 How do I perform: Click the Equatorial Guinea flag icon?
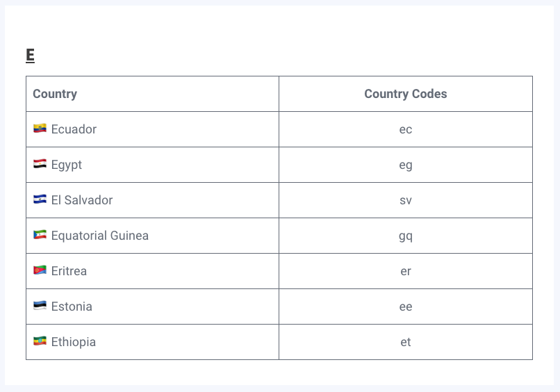pos(40,234)
